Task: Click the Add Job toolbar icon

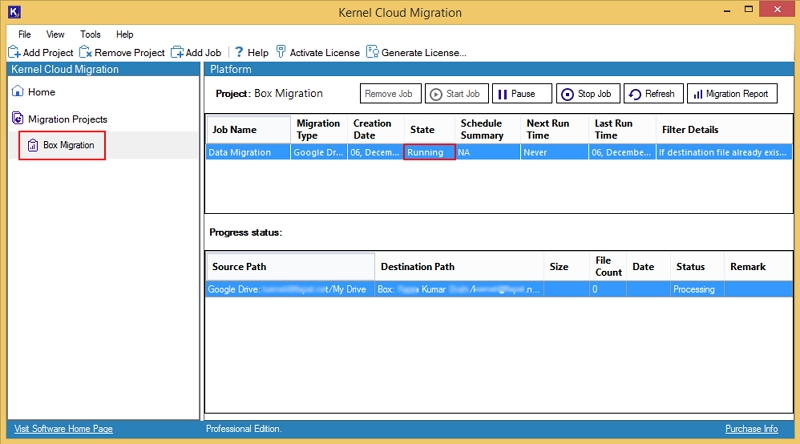Action: (177, 52)
